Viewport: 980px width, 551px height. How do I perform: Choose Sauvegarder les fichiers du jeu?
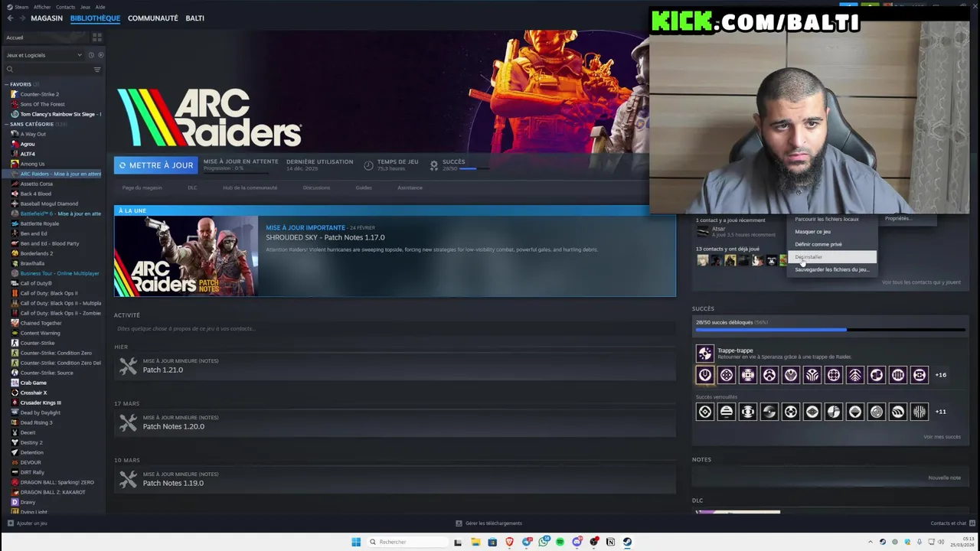(832, 269)
